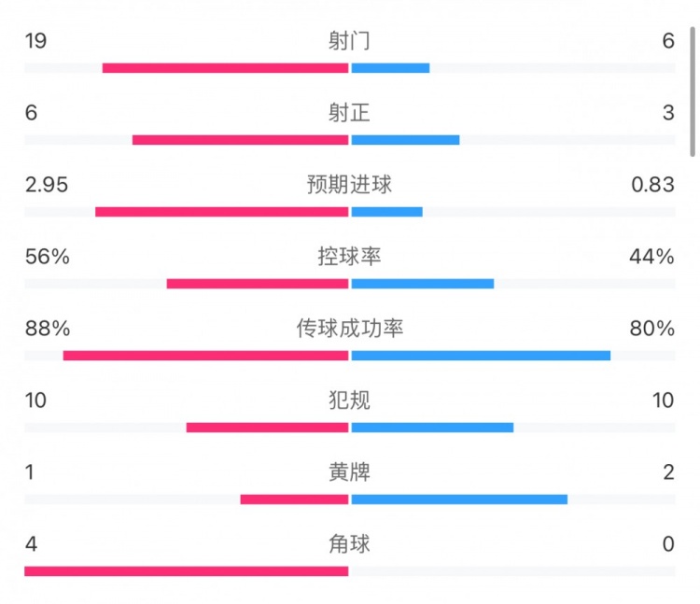Click the blue bar under 传球成功率
This screenshot has height=604, width=700.
pyautogui.click(x=481, y=356)
